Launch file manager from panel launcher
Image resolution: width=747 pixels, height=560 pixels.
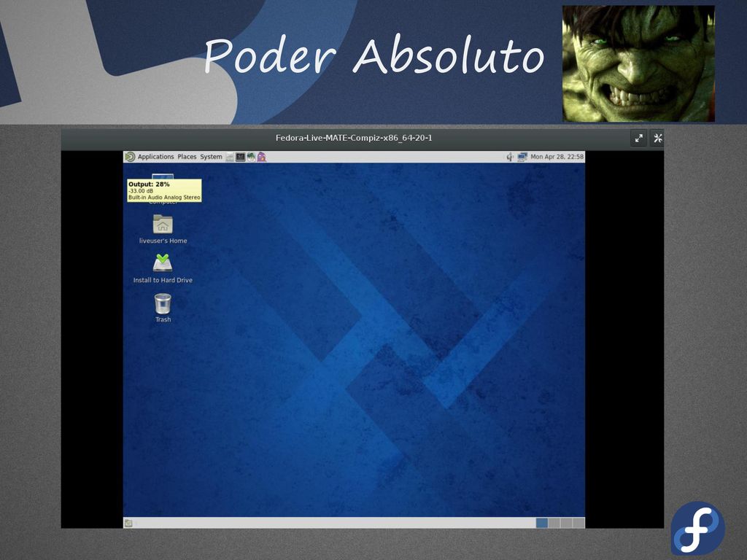pyautogui.click(x=230, y=157)
